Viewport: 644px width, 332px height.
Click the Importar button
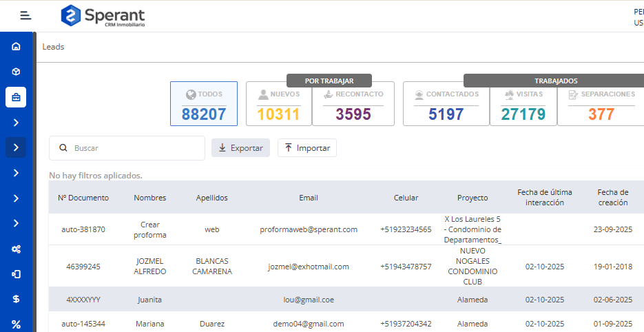[x=307, y=148]
